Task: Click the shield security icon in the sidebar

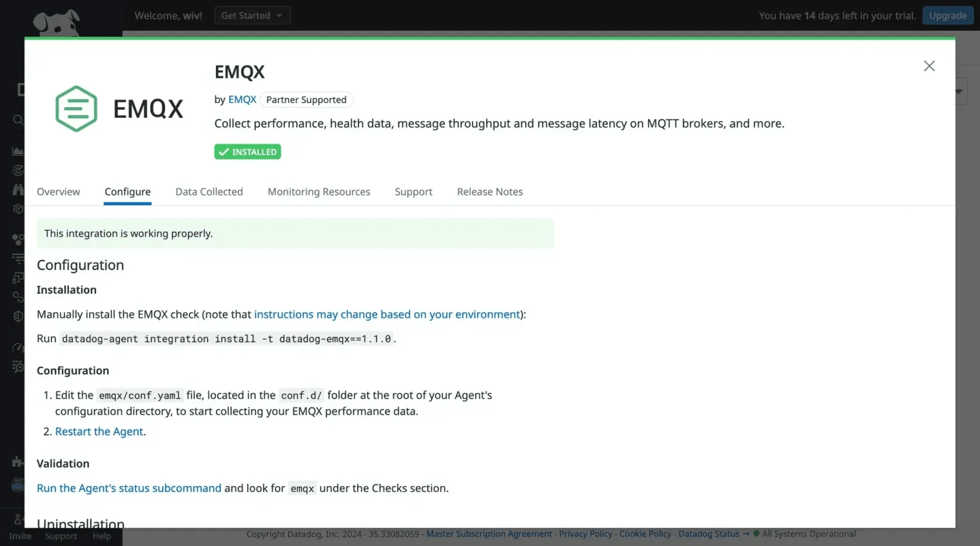Action: coord(18,316)
